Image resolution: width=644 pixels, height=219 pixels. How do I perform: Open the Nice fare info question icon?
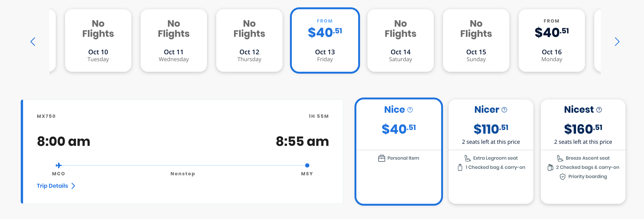tap(410, 110)
